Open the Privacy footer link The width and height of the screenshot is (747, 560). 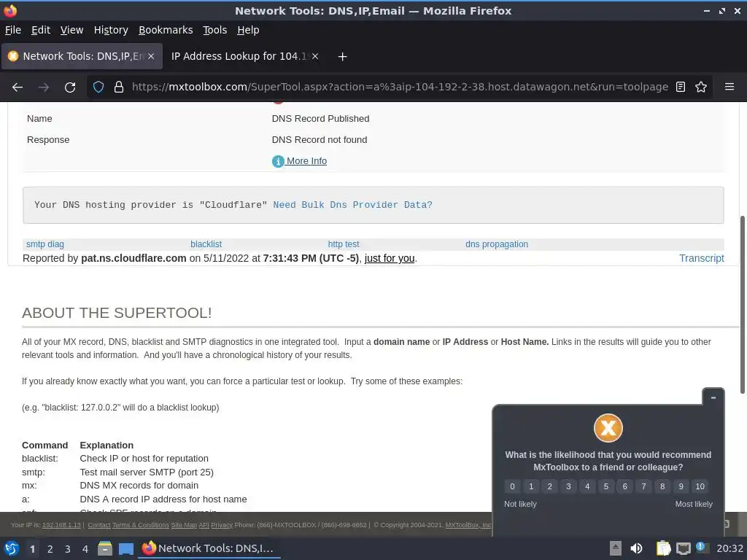coord(222,525)
